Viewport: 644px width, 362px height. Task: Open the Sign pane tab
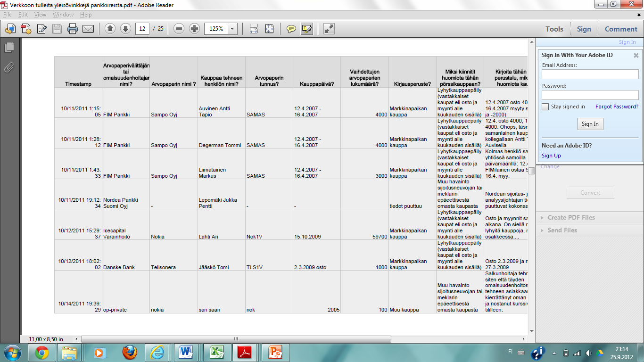584,29
